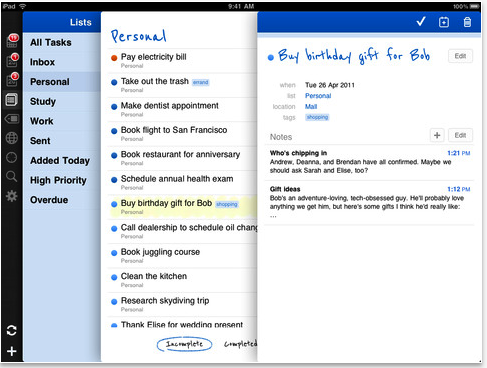The image size is (487, 368).
Task: Tap priority dot beside Book restaurant for anniversary
Action: pyautogui.click(x=114, y=155)
